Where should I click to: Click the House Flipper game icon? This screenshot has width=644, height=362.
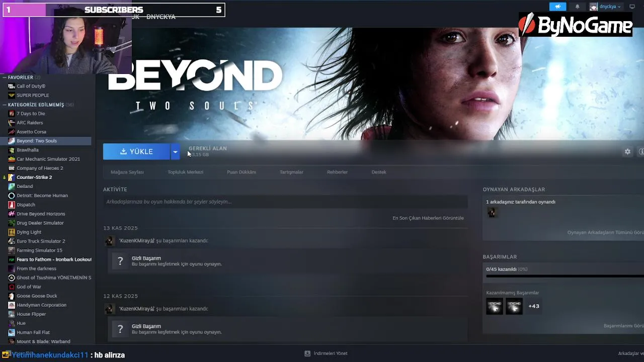pyautogui.click(x=12, y=314)
